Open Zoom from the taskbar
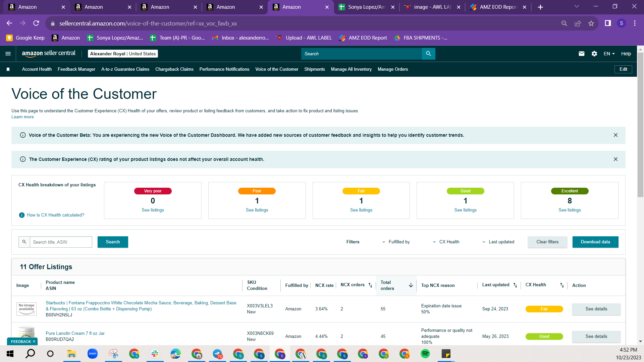 93,354
